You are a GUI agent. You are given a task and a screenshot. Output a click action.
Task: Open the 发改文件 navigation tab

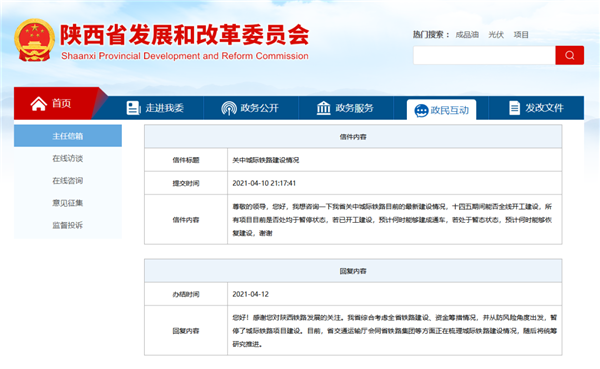(536, 108)
